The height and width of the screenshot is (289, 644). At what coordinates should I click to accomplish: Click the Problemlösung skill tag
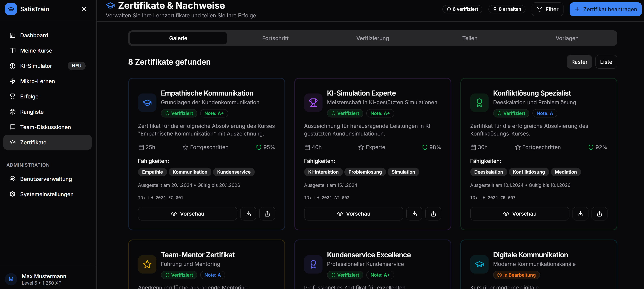click(x=365, y=172)
